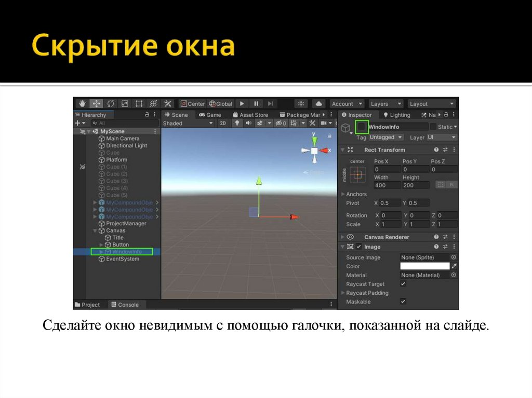Image resolution: width=532 pixels, height=398 pixels.
Task: Toggle the Global coordinates button
Action: 220,104
